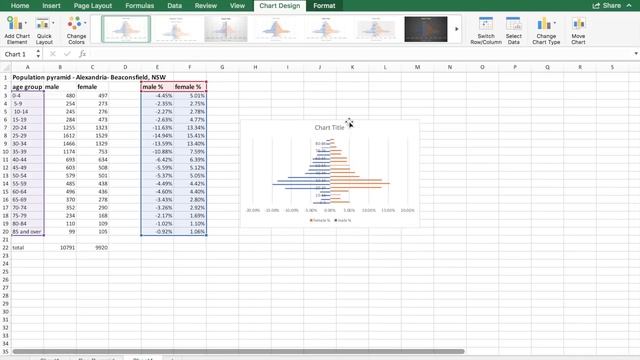This screenshot has width=640, height=360.
Task: Click the fx insert function icon
Action: click(82, 54)
